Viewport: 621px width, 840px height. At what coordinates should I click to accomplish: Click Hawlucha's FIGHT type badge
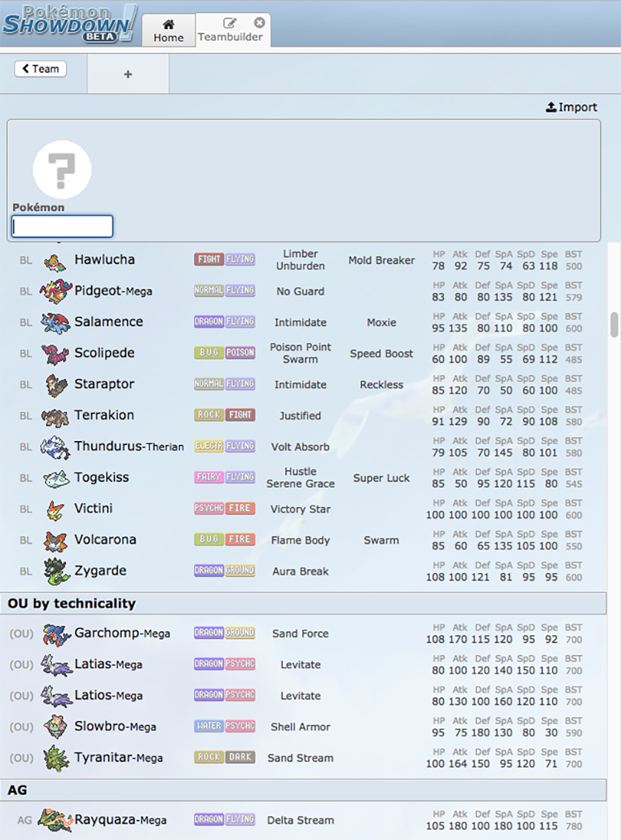(209, 259)
